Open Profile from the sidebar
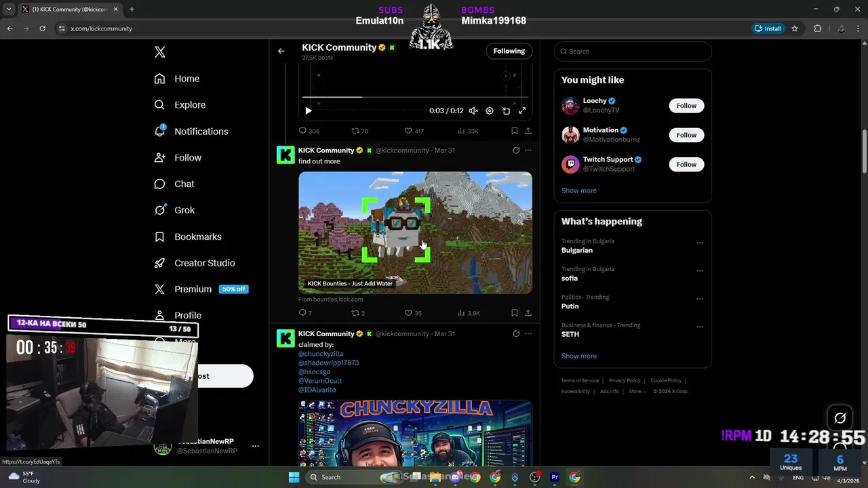Viewport: 868px width, 488px height. 178,316
